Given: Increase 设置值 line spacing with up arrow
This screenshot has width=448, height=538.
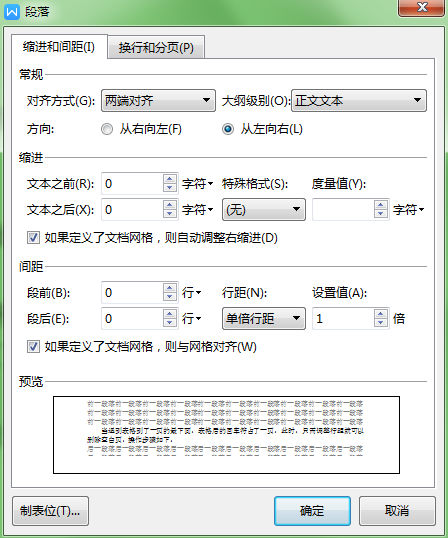Looking at the screenshot, I should 380,314.
